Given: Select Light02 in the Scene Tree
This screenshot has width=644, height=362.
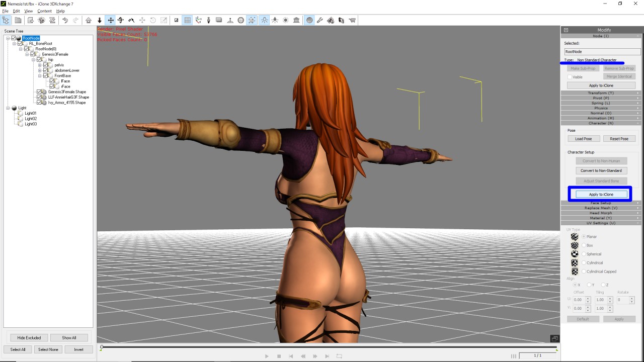Looking at the screenshot, I should [x=31, y=119].
